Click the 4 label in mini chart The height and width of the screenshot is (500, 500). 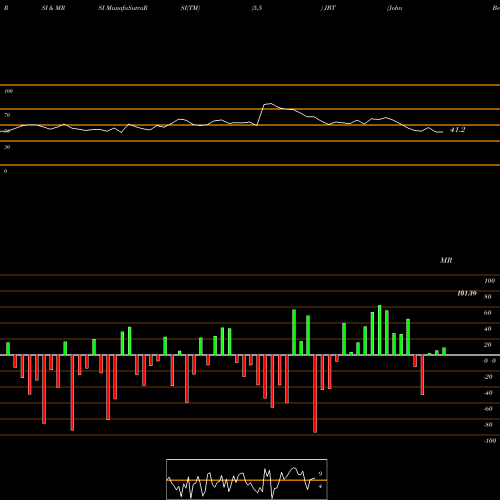click(x=320, y=486)
